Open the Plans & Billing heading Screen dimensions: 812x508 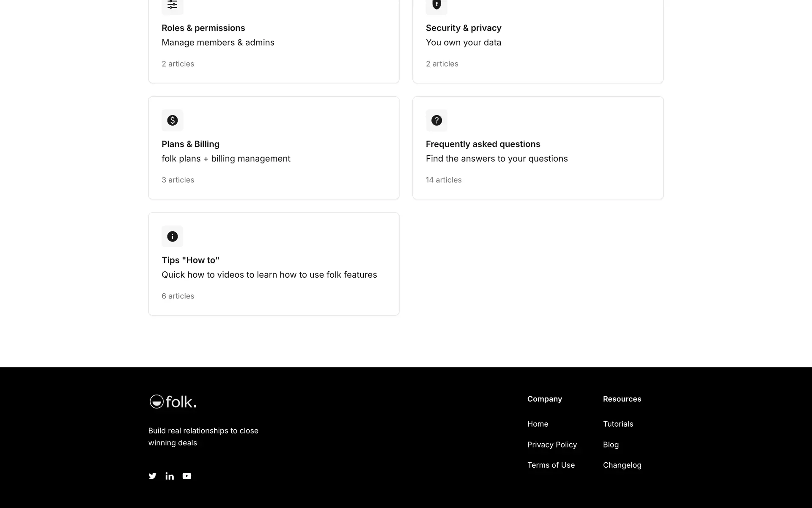190,144
